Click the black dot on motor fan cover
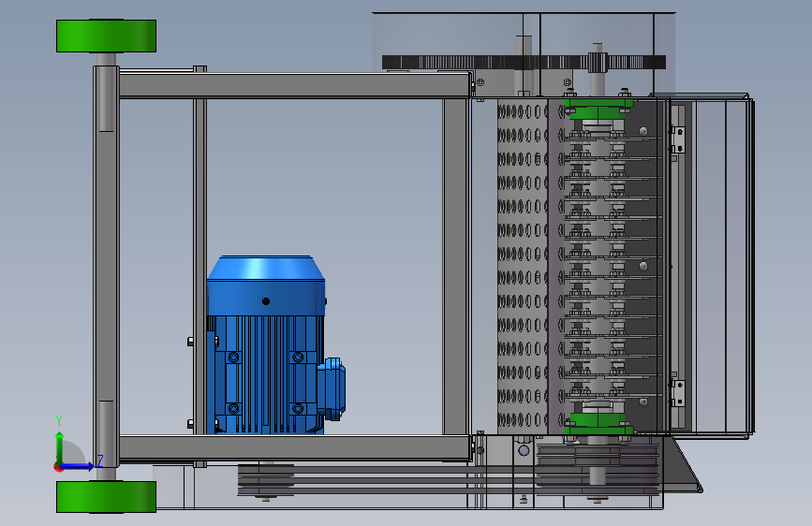 (266, 300)
